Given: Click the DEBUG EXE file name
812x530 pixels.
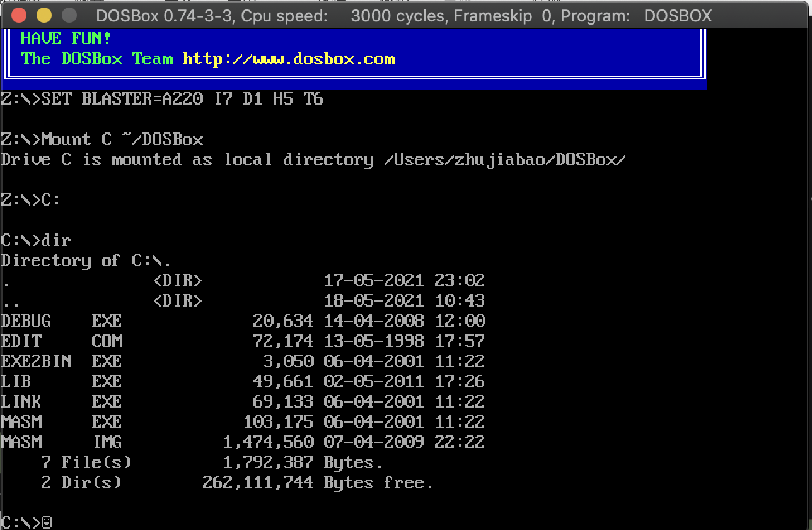Looking at the screenshot, I should pos(61,321).
